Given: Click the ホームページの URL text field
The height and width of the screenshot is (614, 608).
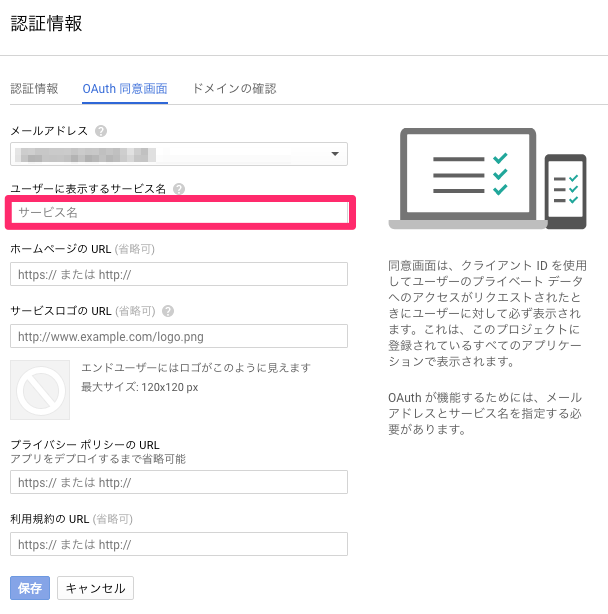Looking at the screenshot, I should [x=179, y=274].
